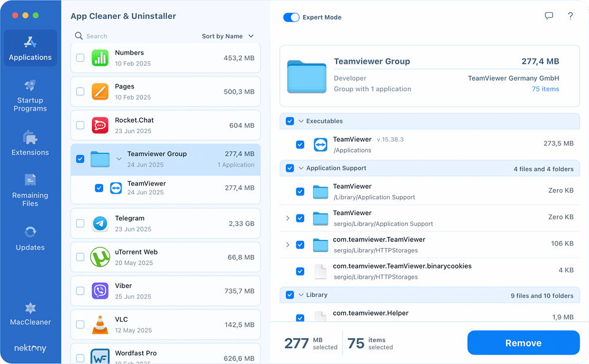
Task: Select the VLC application row
Action: [165, 325]
